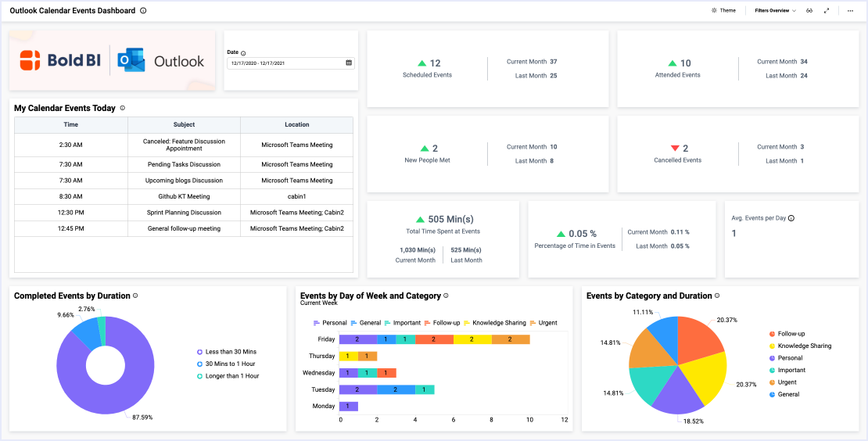The height and width of the screenshot is (441, 868).
Task: Click info icon beside Avg. Events per Day
Action: (791, 218)
